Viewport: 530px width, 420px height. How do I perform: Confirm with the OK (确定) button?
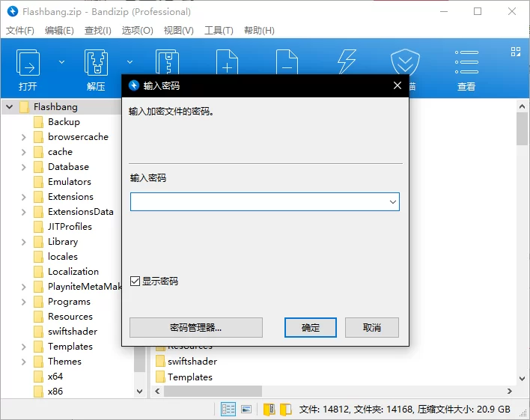pos(311,327)
